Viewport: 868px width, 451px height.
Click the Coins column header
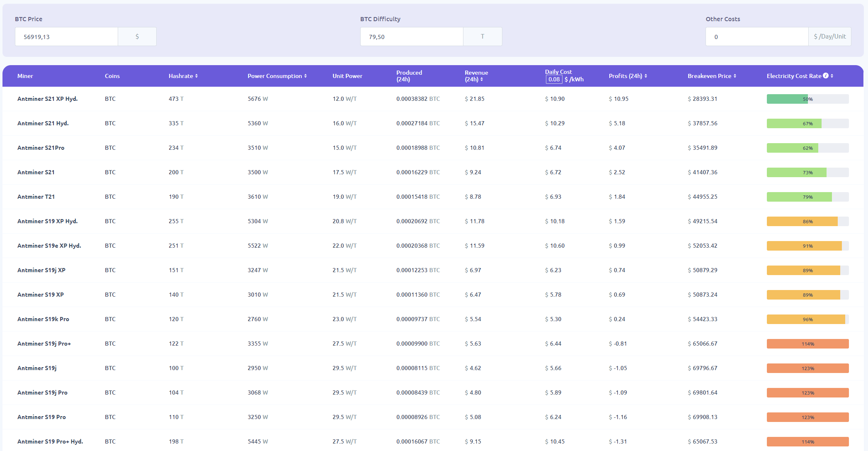pos(112,76)
